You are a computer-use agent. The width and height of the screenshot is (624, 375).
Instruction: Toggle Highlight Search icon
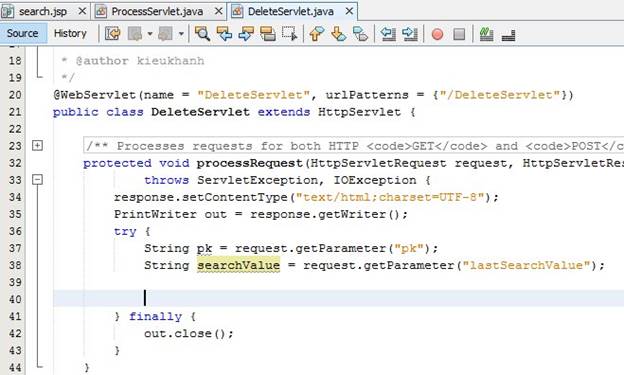pos(268,34)
